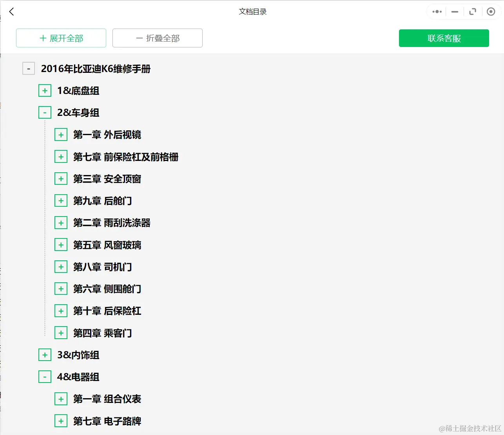Expand 第七章 前保险杠及前格栅 chapter
The height and width of the screenshot is (435, 504).
(x=61, y=156)
